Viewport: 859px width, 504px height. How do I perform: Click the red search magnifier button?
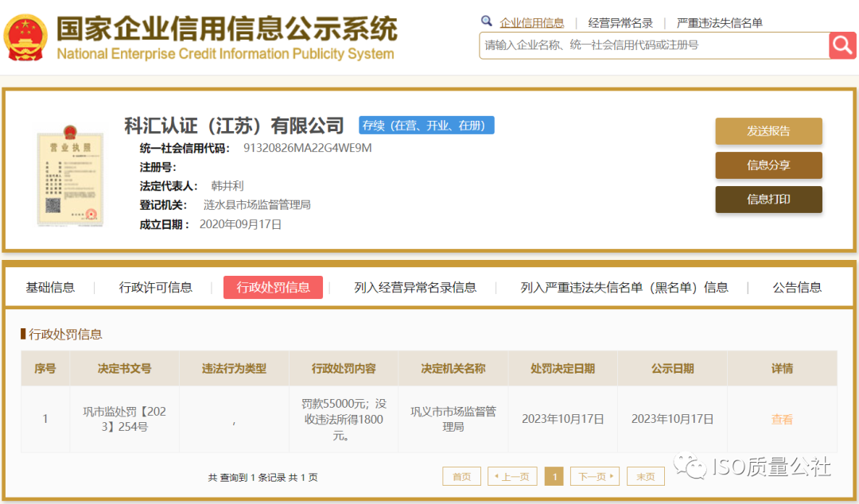pyautogui.click(x=842, y=45)
